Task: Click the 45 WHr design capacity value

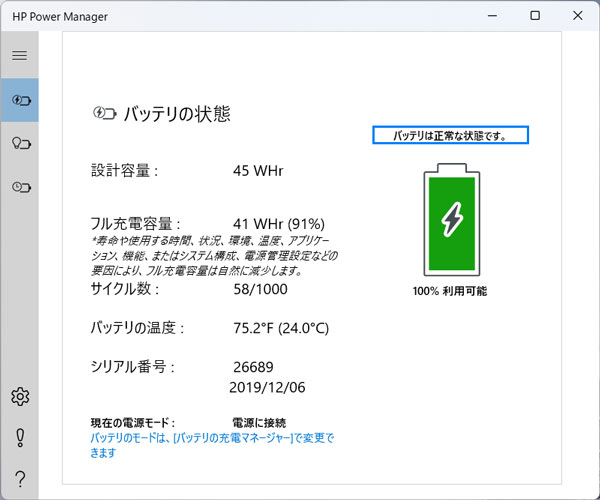Action: (258, 171)
